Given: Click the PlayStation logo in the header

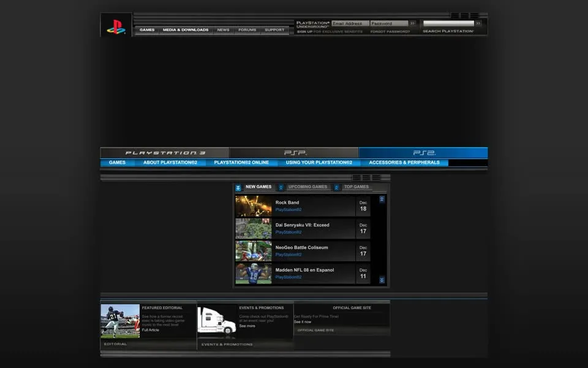Looking at the screenshot, I should click(116, 26).
